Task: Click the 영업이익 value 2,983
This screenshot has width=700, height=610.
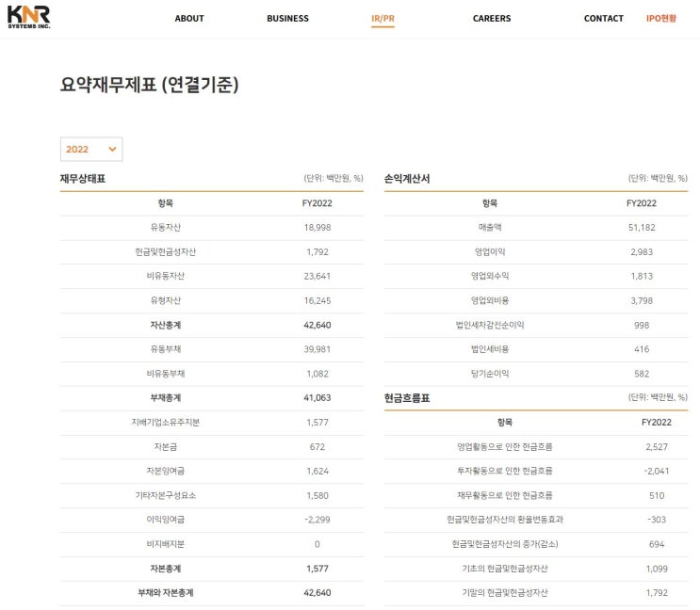Action: pos(642,252)
